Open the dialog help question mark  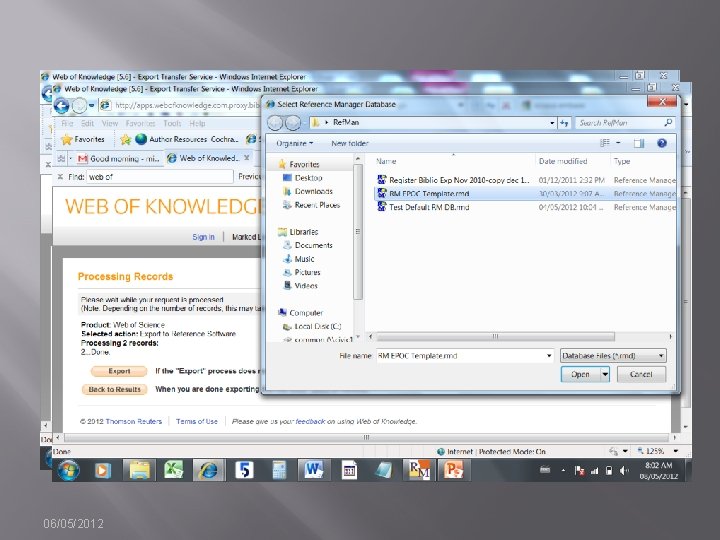[661, 143]
